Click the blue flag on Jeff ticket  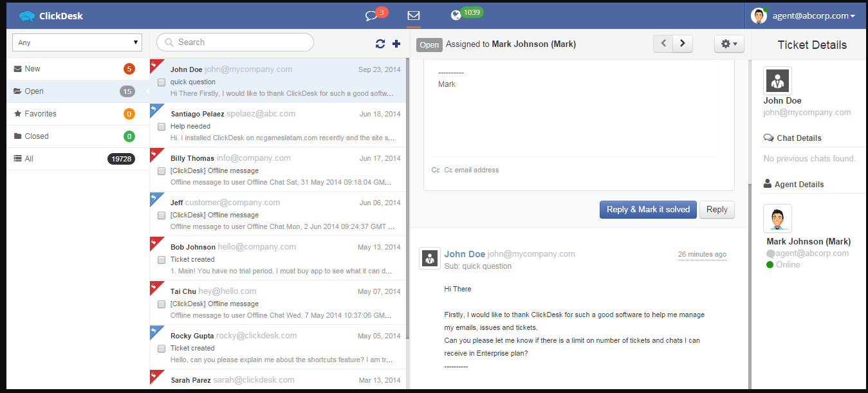[154, 197]
